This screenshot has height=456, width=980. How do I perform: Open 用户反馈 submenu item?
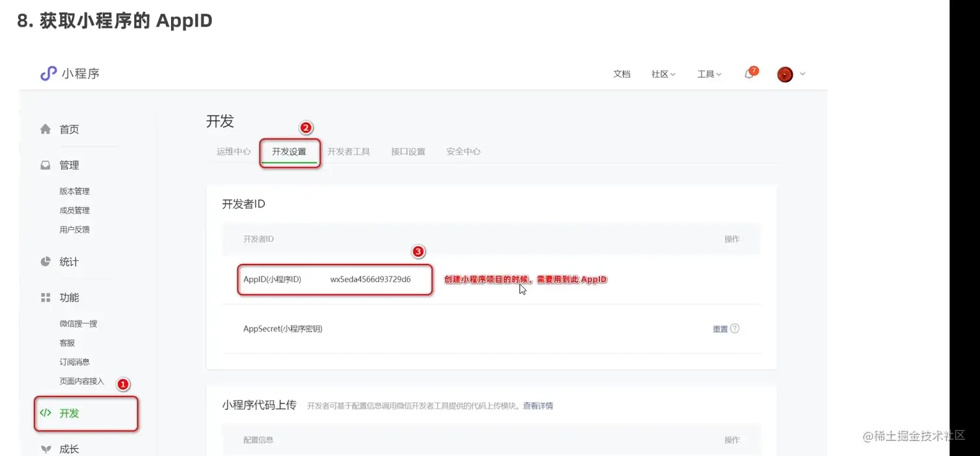click(x=75, y=230)
